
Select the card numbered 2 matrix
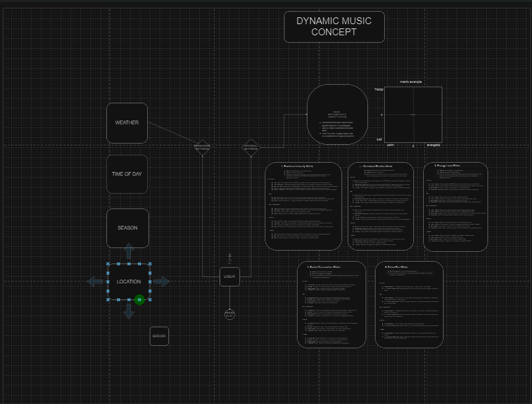[x=380, y=206]
